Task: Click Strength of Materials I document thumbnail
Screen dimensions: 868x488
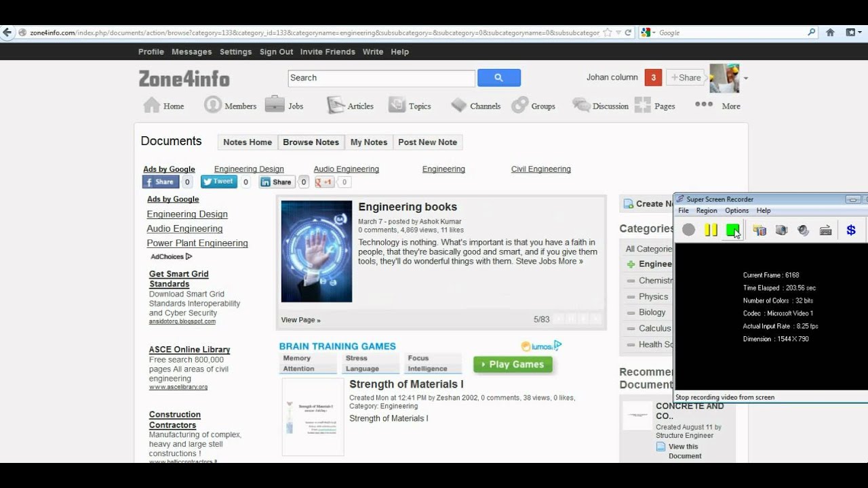Action: pyautogui.click(x=313, y=417)
